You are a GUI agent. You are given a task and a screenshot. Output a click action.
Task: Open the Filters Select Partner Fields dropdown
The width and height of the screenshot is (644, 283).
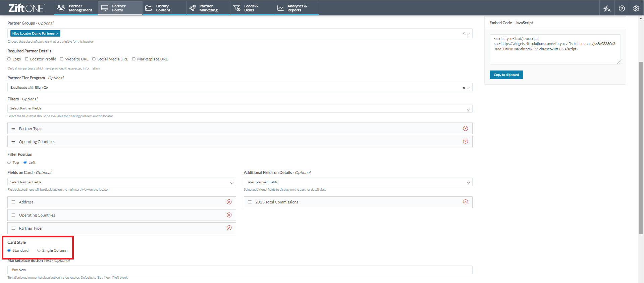(x=240, y=108)
